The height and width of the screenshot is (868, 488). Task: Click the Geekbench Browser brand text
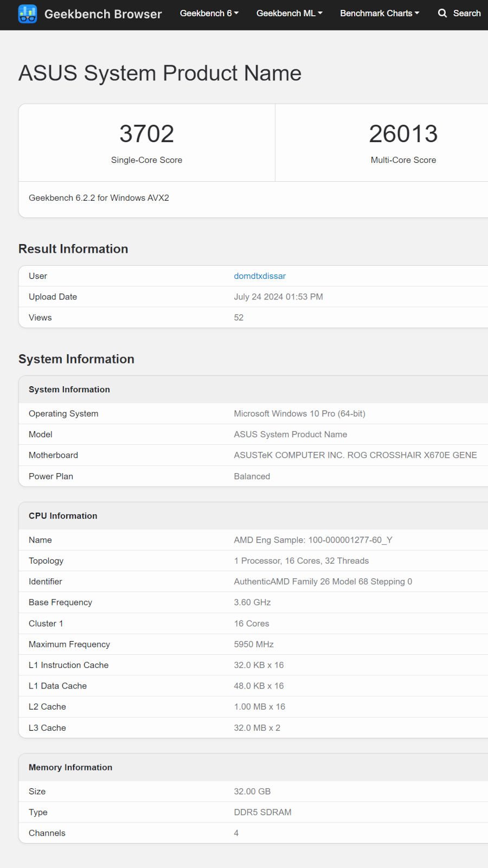tap(103, 14)
